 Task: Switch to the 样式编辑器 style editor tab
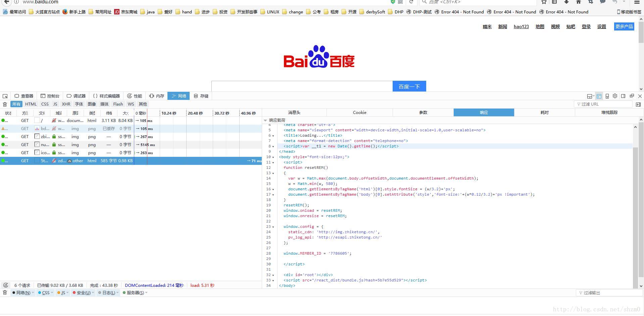(x=106, y=96)
